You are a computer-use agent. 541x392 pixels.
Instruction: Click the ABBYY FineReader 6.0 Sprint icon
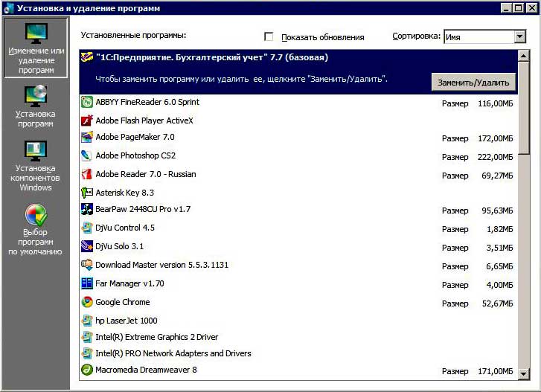pyautogui.click(x=86, y=103)
